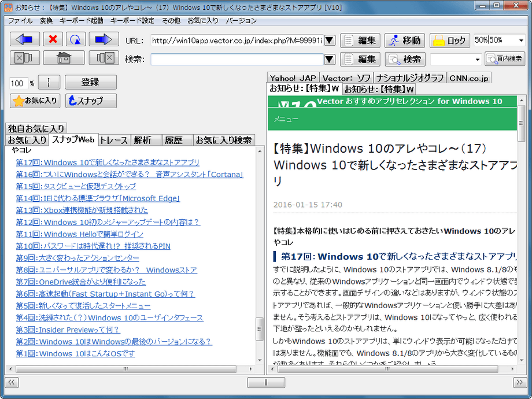
Task: Click the blue back arrow button
Action: pyautogui.click(x=25, y=39)
